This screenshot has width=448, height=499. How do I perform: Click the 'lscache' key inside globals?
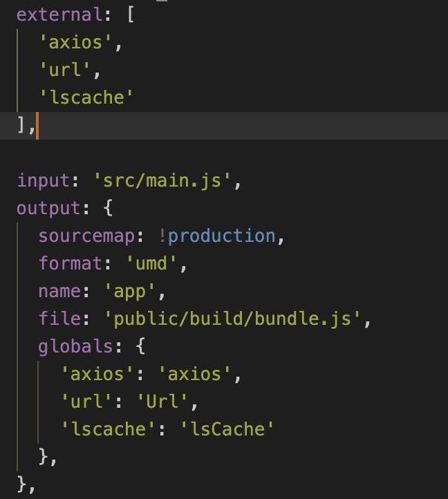point(108,429)
